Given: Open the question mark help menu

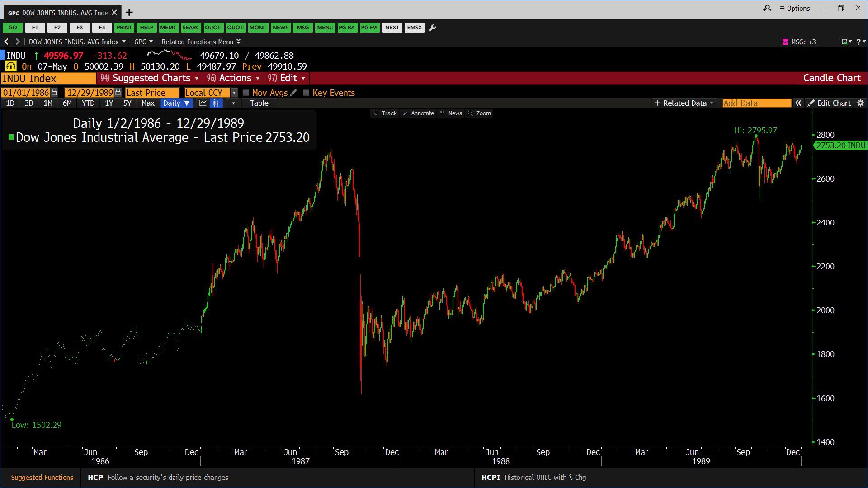Looking at the screenshot, I should tap(860, 42).
